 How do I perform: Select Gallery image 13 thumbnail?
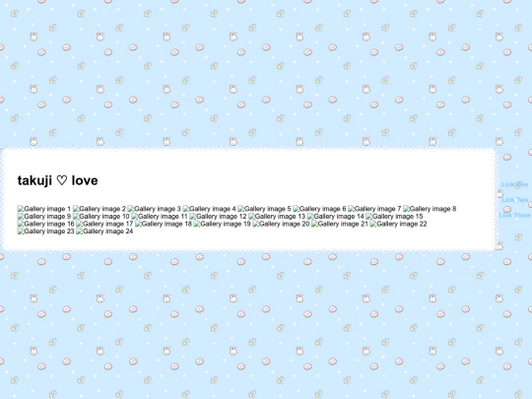click(277, 216)
